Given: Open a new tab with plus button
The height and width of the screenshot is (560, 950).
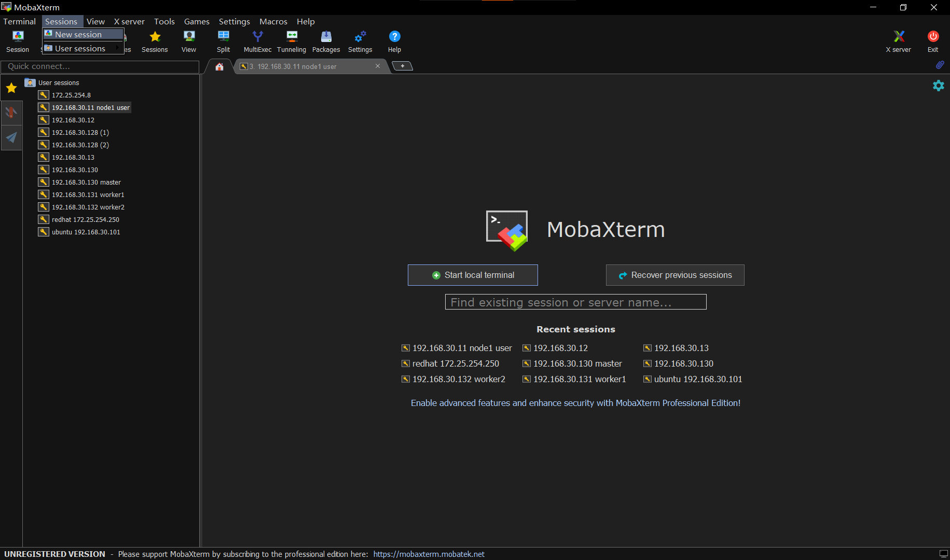Looking at the screenshot, I should click(x=402, y=66).
